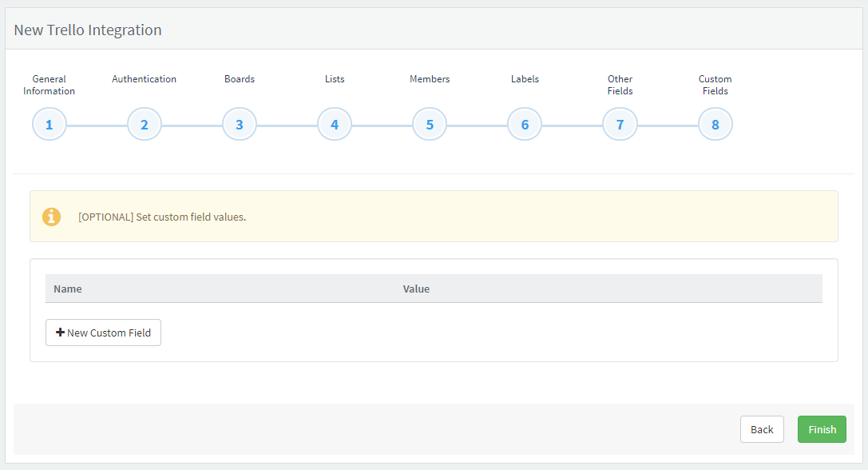868x470 pixels.
Task: Click the orange info icon
Action: [x=51, y=217]
